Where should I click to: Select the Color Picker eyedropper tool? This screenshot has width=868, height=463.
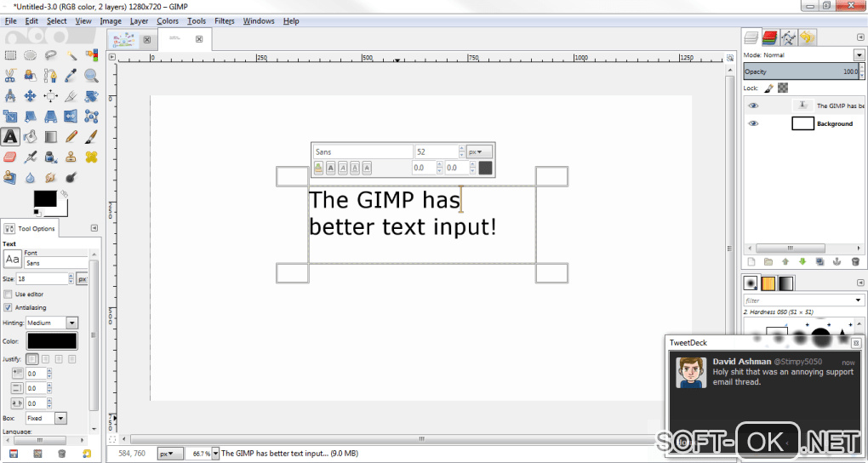pyautogui.click(x=71, y=75)
